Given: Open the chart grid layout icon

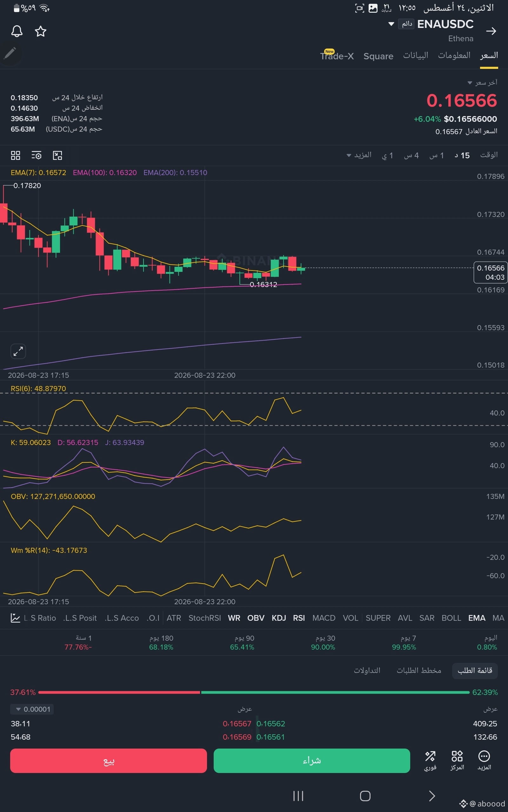Looking at the screenshot, I should tap(16, 155).
